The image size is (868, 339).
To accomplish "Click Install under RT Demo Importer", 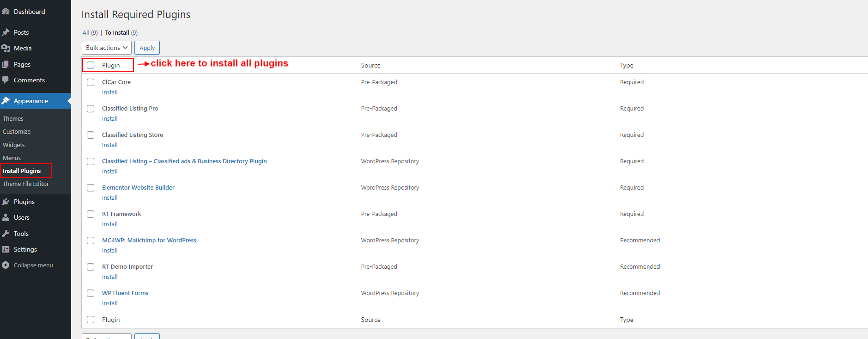I will pyautogui.click(x=110, y=277).
